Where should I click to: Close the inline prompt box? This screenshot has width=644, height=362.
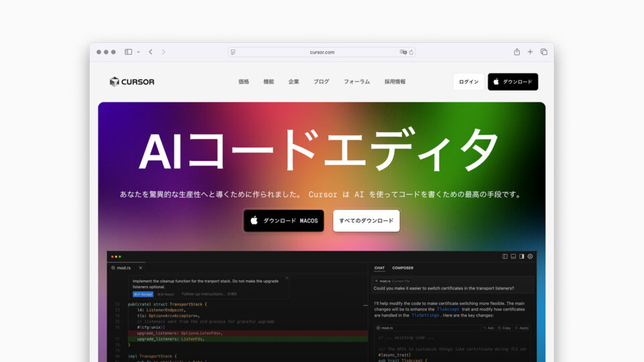coord(286,278)
